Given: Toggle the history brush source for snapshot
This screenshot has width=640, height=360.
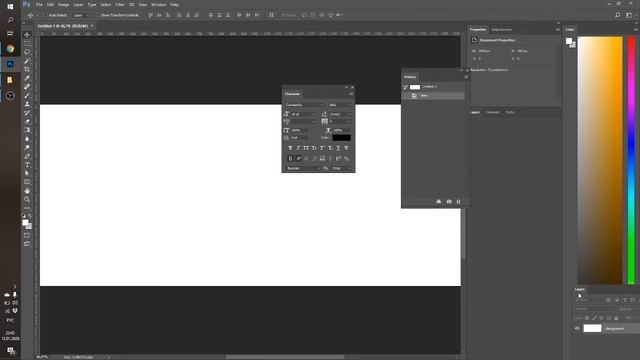Looking at the screenshot, I should [406, 87].
